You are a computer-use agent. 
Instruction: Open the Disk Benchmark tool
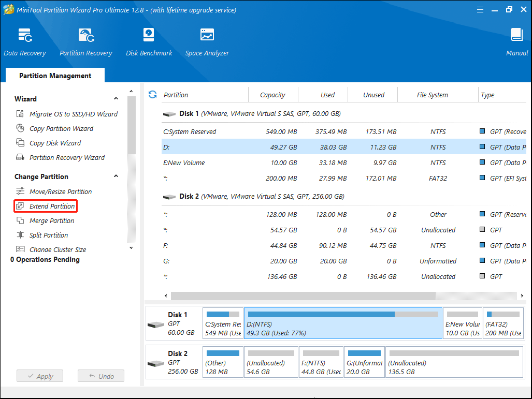click(x=149, y=42)
